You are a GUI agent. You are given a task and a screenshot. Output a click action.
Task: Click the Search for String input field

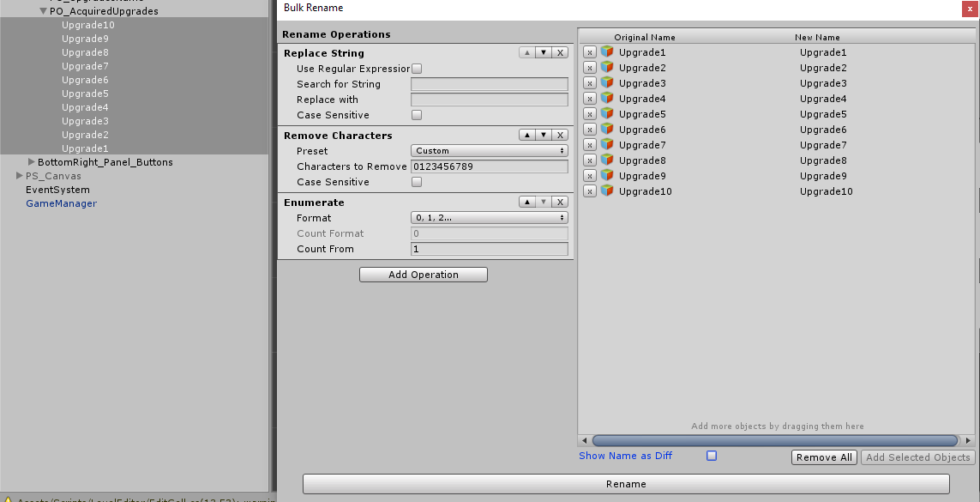[x=489, y=84]
